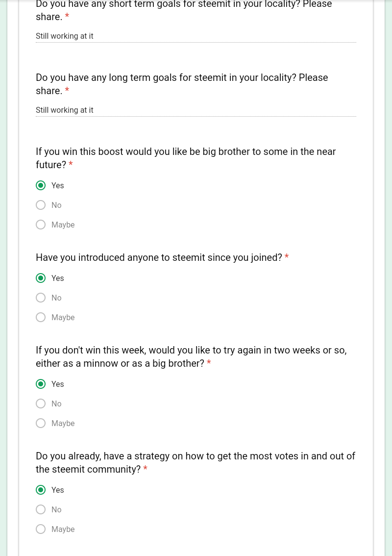Select No for big brother boost question
The image size is (392, 556).
[x=41, y=205]
